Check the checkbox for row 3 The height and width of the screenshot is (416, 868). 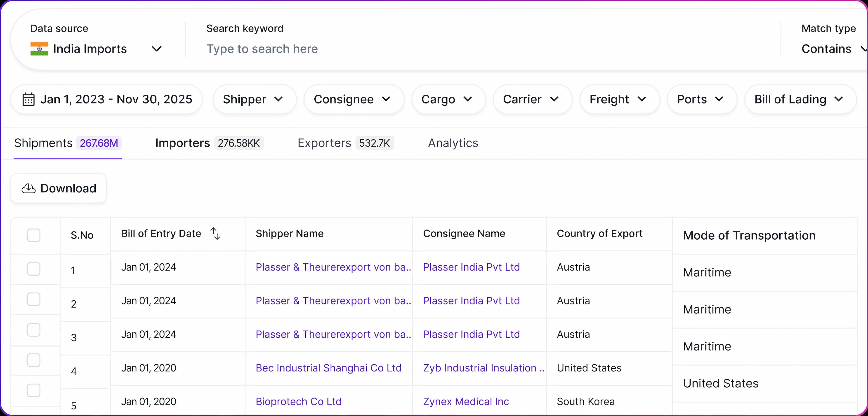[34, 330]
